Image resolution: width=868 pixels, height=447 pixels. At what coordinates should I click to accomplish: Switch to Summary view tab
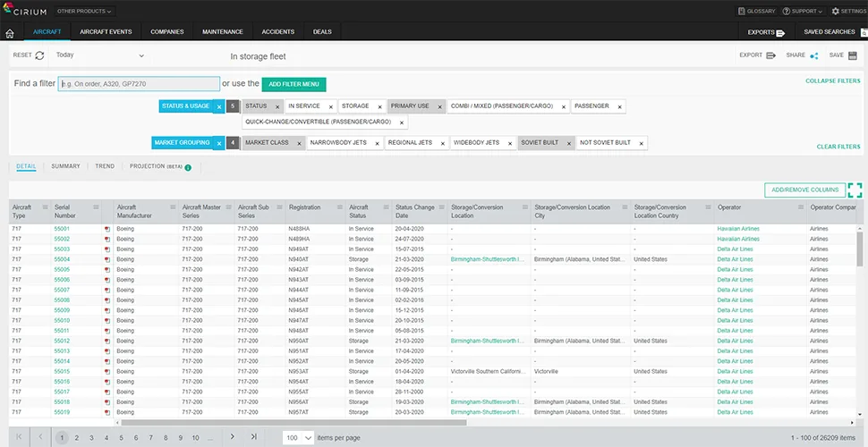click(66, 166)
